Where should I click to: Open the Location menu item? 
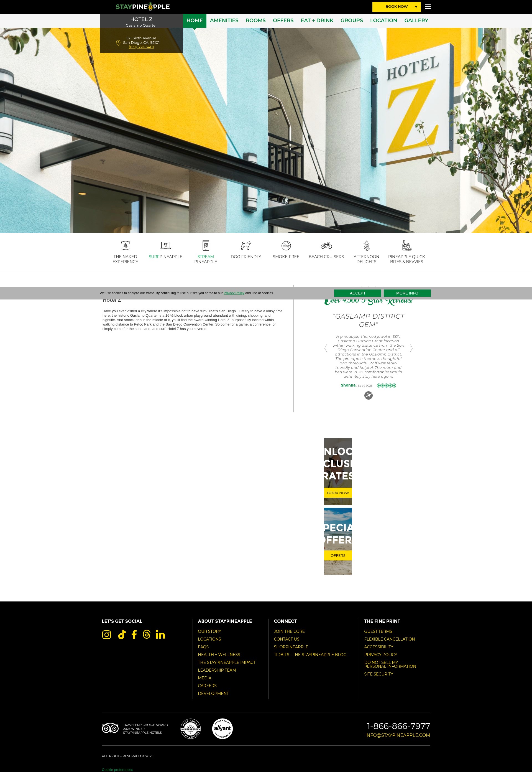click(384, 21)
